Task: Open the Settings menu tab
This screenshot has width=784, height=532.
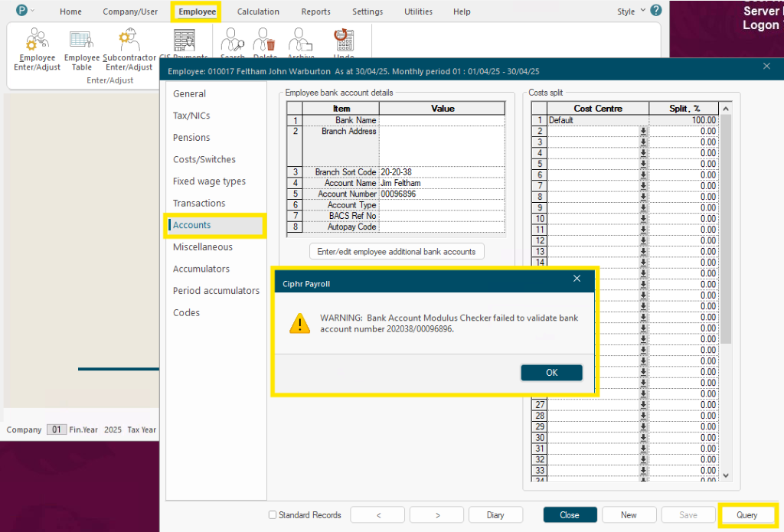Action: click(367, 11)
